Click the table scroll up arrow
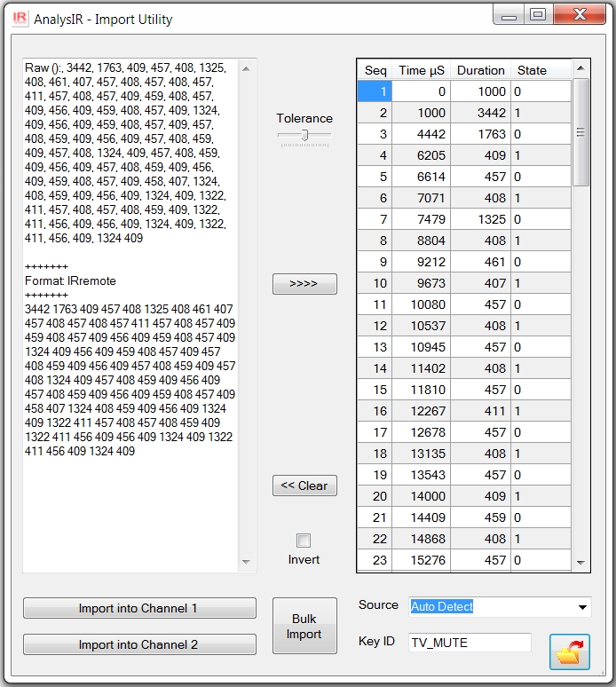 coord(581,68)
